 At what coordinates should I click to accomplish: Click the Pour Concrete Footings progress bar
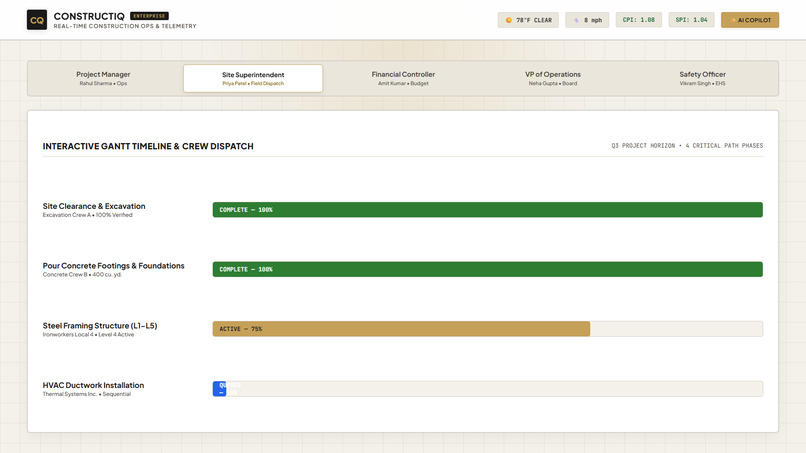click(x=487, y=269)
